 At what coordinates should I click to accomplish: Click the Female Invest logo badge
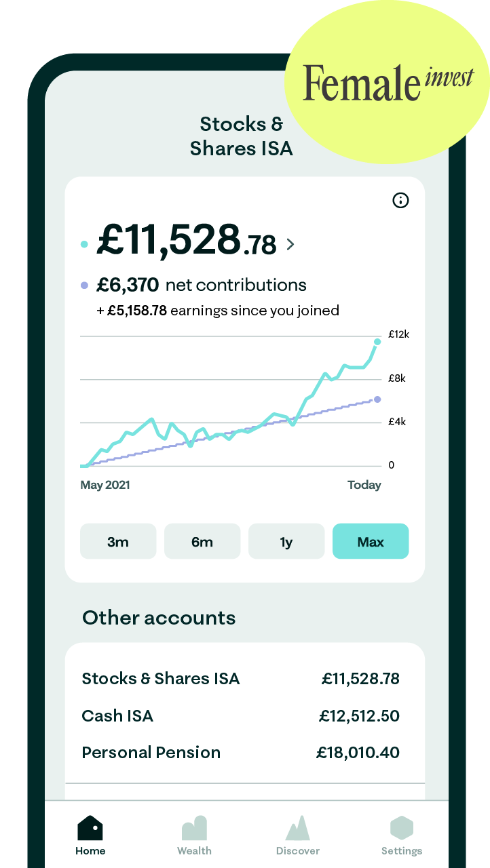point(388,83)
